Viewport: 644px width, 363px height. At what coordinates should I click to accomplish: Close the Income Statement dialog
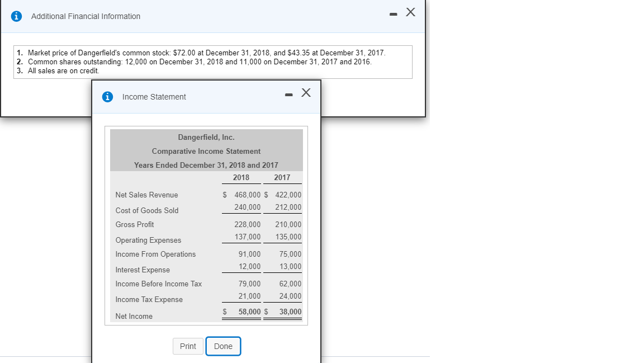click(x=306, y=92)
